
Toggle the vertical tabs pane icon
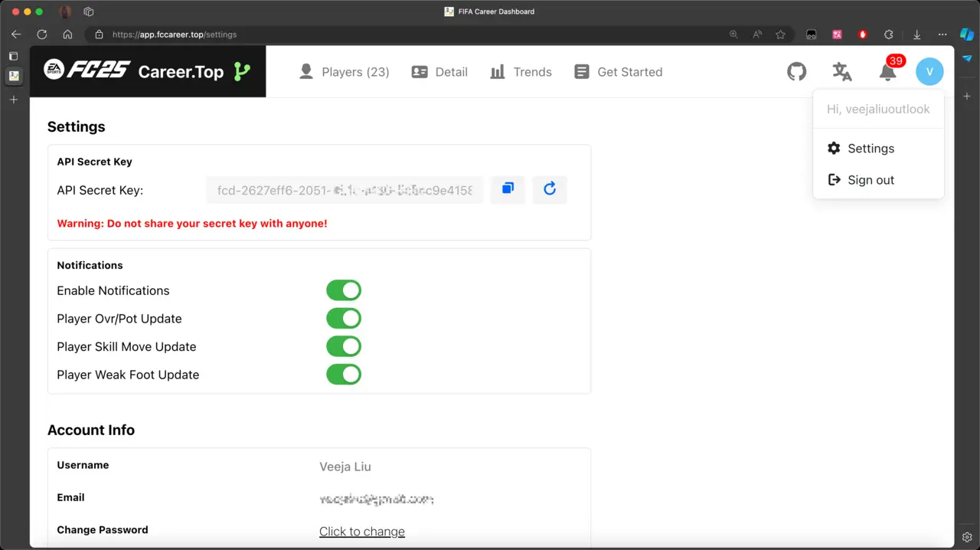13,56
